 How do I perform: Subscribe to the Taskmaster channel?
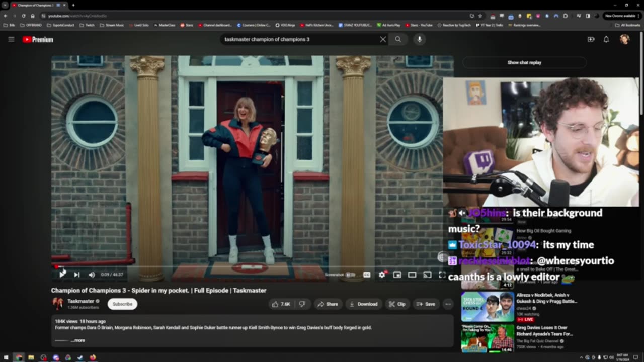122,304
